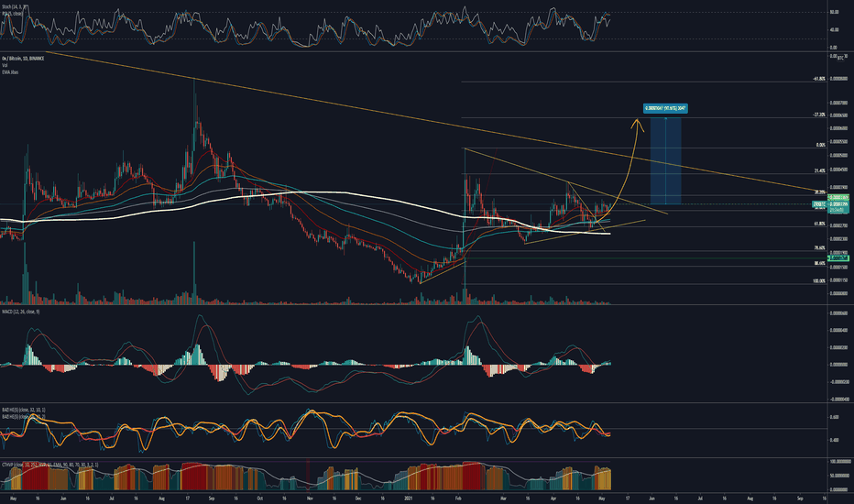Image resolution: width=854 pixels, height=504 pixels.
Task: Click the 0.00% Fibonacci level label
Action: 820,145
